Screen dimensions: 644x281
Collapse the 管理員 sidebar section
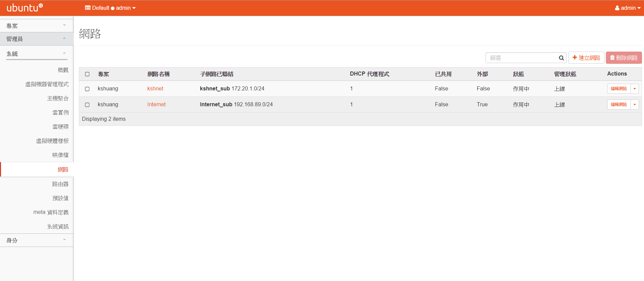36,39
